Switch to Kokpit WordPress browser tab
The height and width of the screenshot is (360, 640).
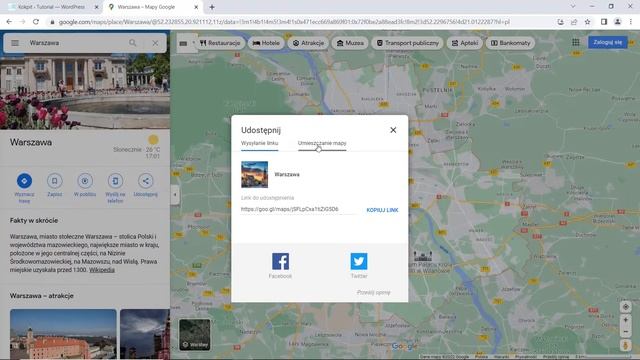51,7
